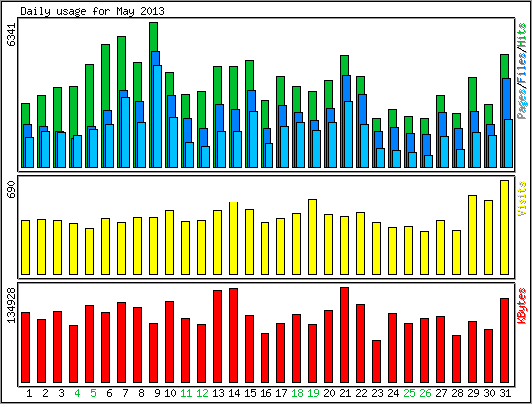
Task: Click the red KBytes bar for day 31
Action: coord(504,340)
